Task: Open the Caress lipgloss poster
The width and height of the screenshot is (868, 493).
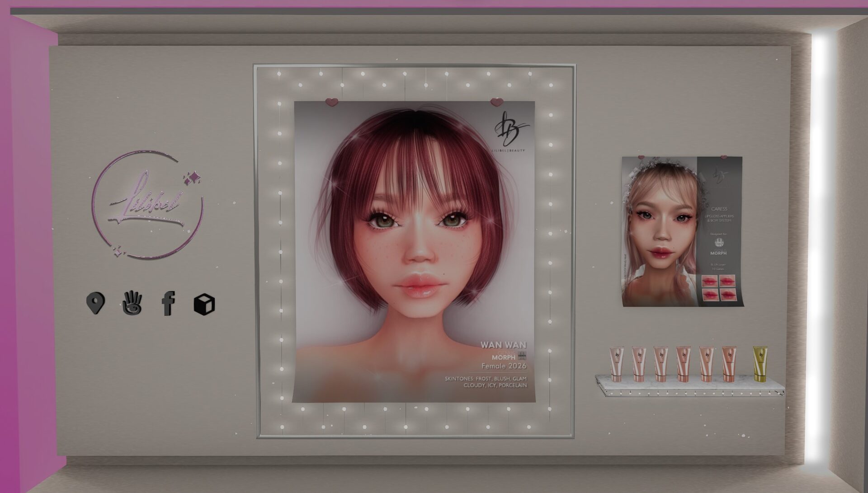Action: 682,231
